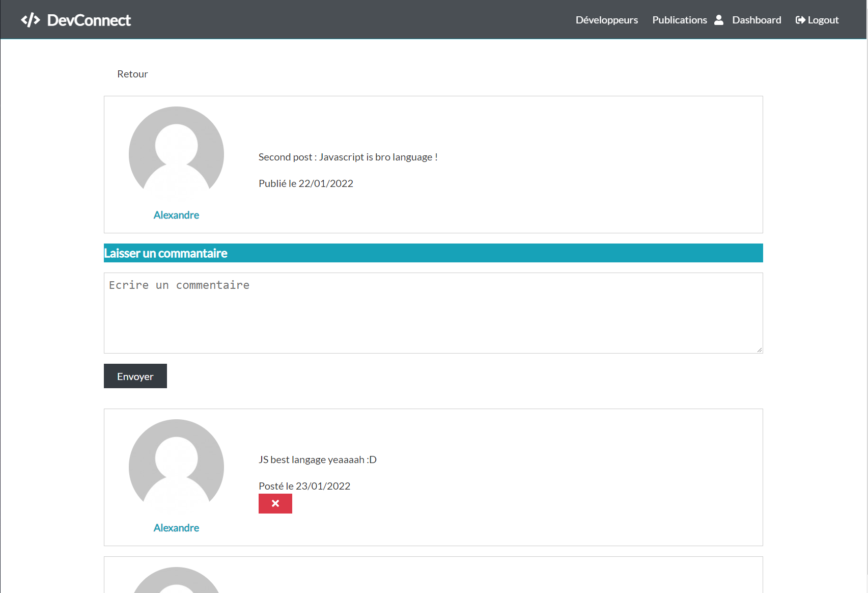Delete the comment using the red X icon
The width and height of the screenshot is (868, 593).
pyautogui.click(x=275, y=503)
